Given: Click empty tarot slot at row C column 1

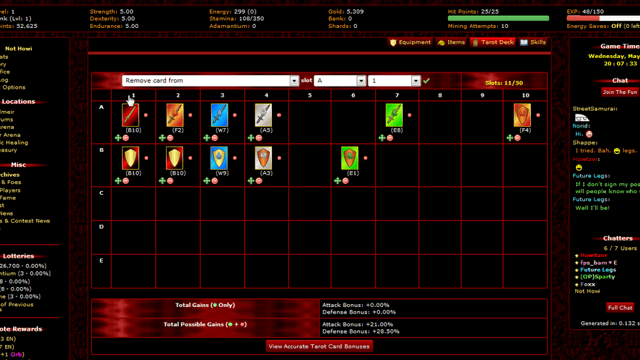Looking at the screenshot, I should [133, 204].
